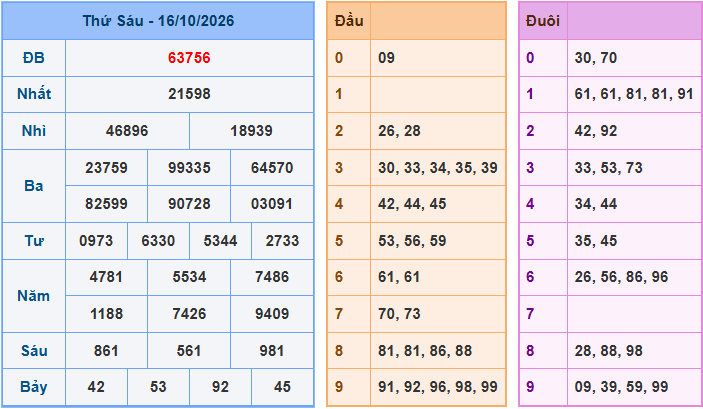703x409 pixels.
Task: Click the Nhất prize number 21598
Action: (189, 94)
